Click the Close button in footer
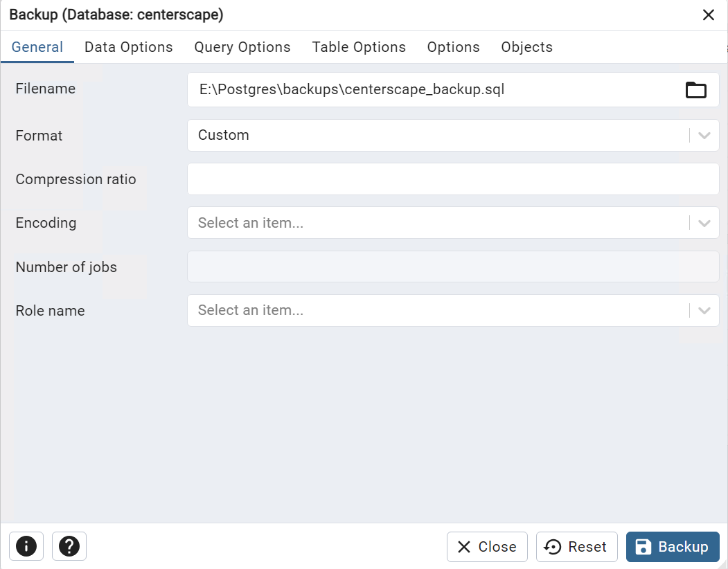 487,547
